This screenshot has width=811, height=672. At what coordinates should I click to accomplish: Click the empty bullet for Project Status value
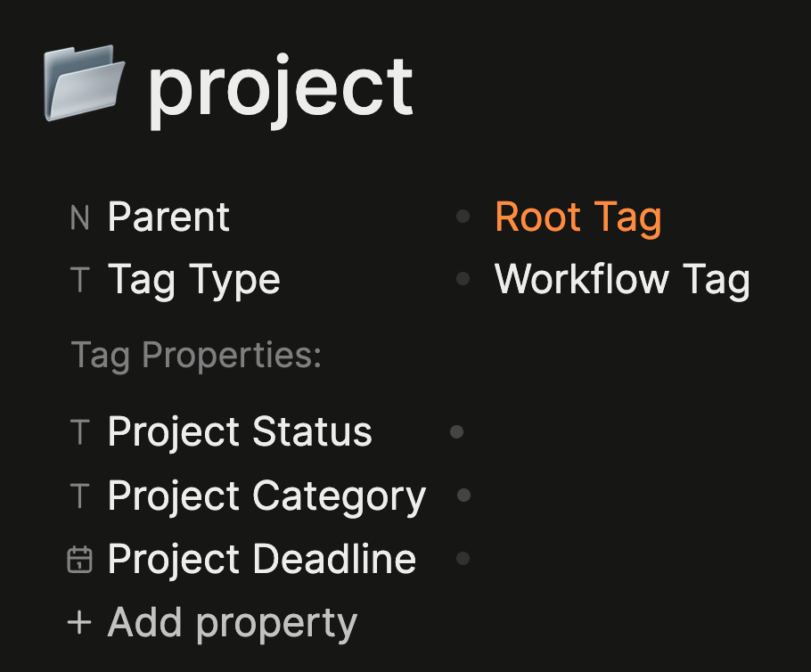coord(456,431)
